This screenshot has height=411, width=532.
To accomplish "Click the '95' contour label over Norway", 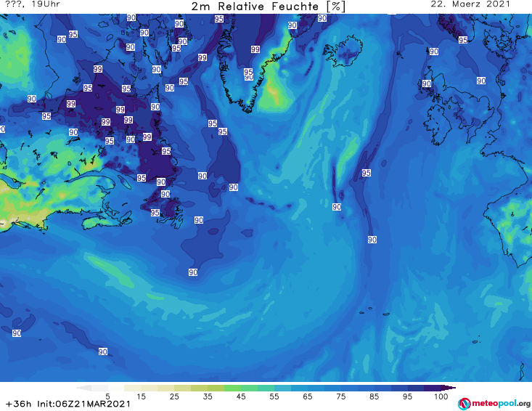I will tap(463, 40).
